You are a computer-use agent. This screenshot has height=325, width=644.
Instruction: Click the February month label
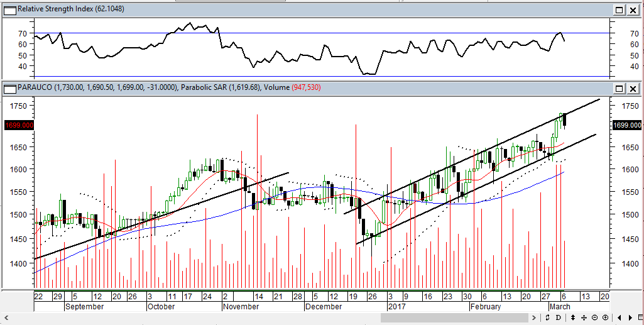pyautogui.click(x=486, y=307)
